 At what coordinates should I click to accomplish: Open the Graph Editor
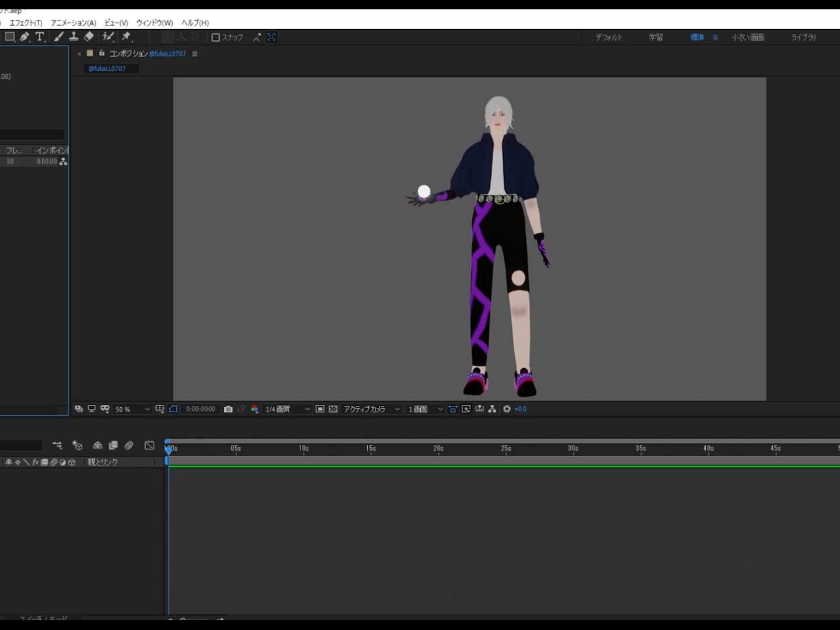pos(149,445)
